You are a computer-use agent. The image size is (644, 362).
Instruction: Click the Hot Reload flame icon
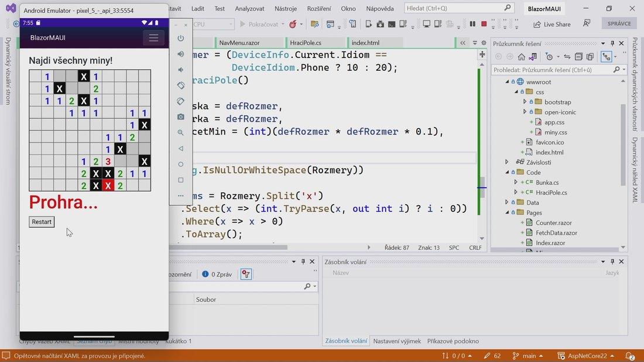click(x=293, y=24)
